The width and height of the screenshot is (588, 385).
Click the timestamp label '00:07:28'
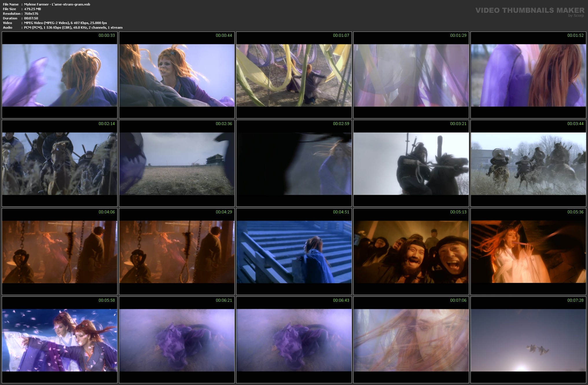576,300
